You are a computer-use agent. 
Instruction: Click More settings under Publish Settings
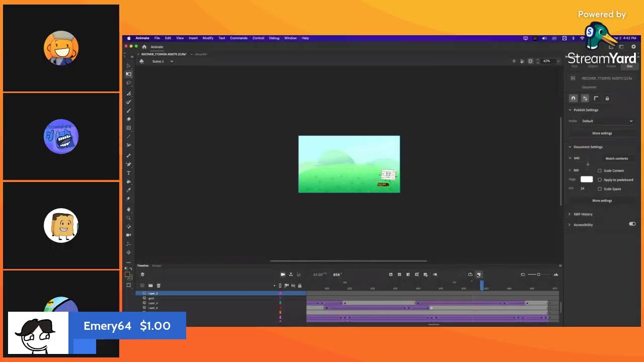[x=602, y=133]
